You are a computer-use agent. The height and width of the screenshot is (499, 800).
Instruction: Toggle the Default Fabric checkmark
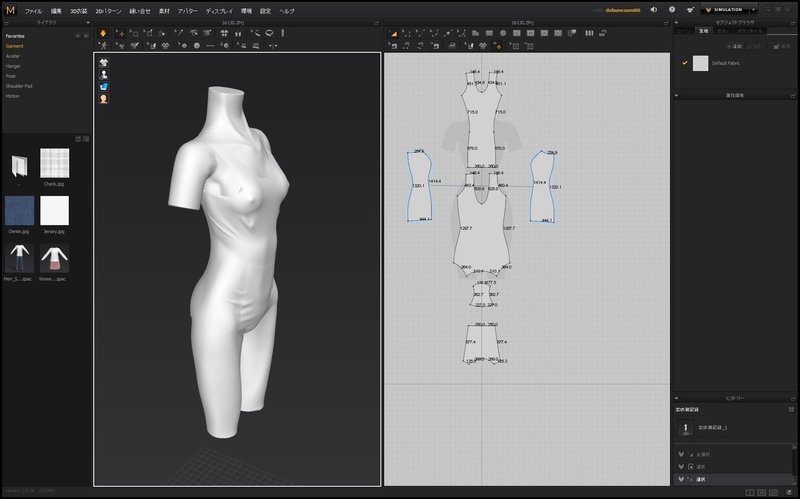point(685,63)
